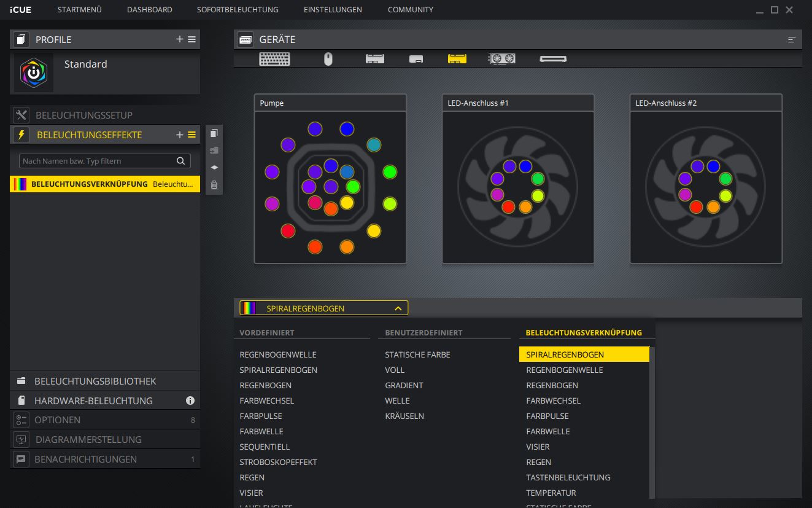This screenshot has height=508, width=812.
Task: Open the Dashboard tab
Action: click(x=149, y=10)
